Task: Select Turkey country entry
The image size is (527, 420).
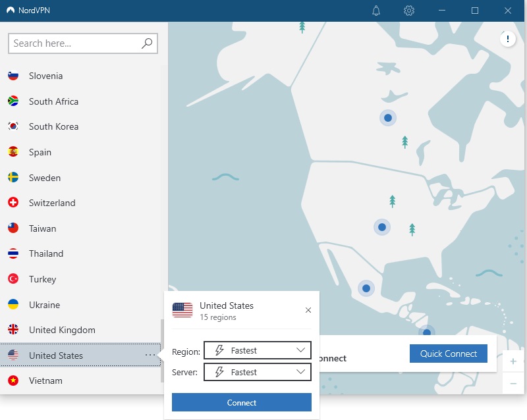Action: [80, 279]
